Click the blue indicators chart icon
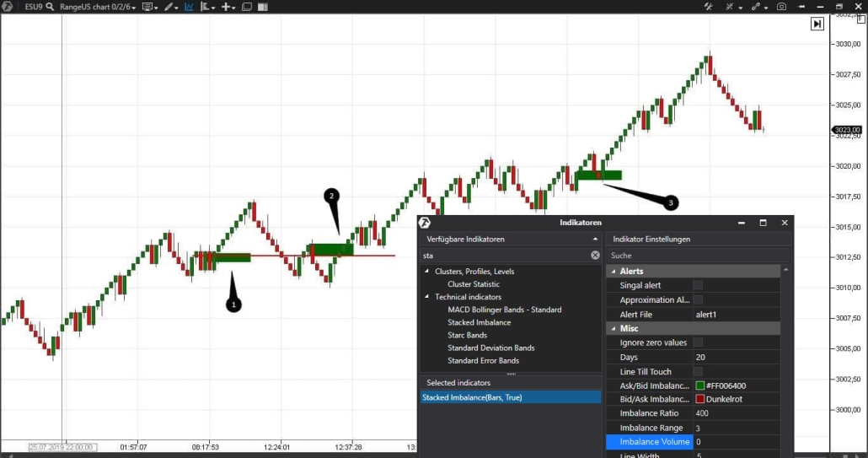Screen dimensions: 868x458 coord(189,7)
